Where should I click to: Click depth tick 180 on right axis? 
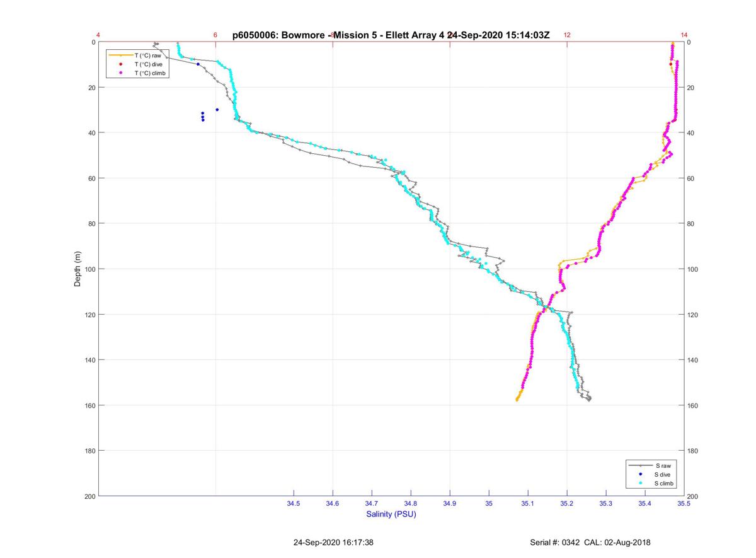pos(692,451)
